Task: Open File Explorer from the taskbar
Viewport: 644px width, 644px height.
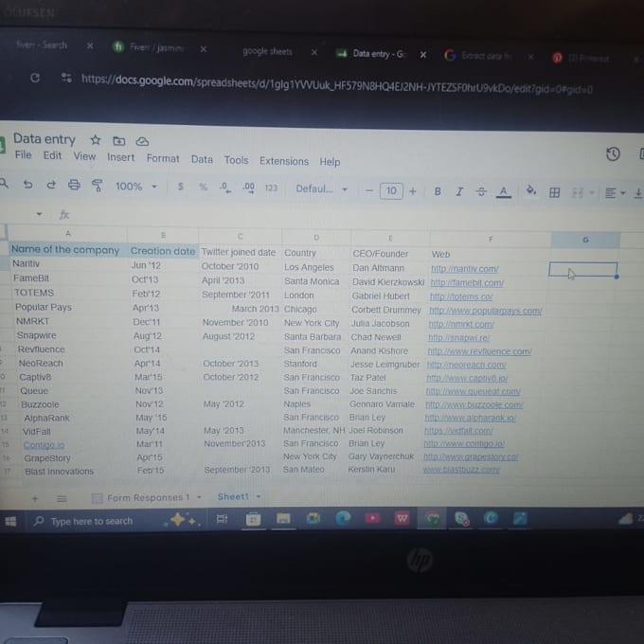Action: pos(283,519)
